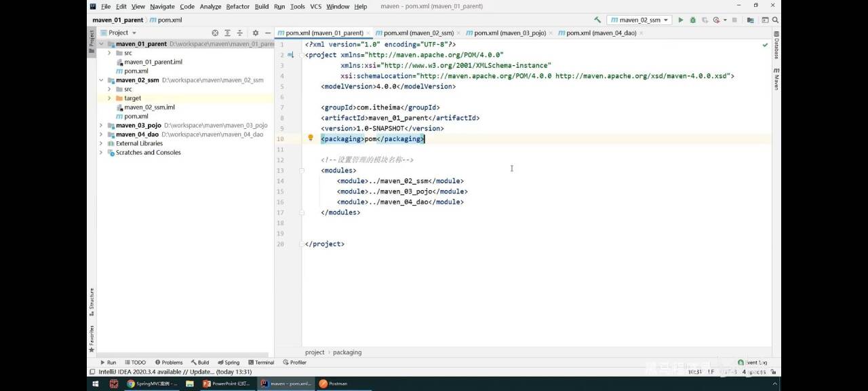Viewport: 868px width, 391px height.
Task: Open the Favorites tool window
Action: 92,338
